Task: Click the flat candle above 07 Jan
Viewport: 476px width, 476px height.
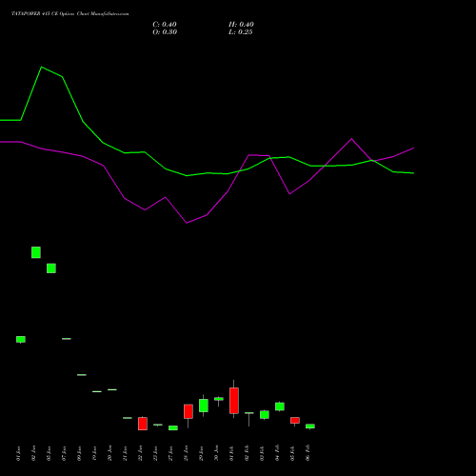Action: coord(67,339)
